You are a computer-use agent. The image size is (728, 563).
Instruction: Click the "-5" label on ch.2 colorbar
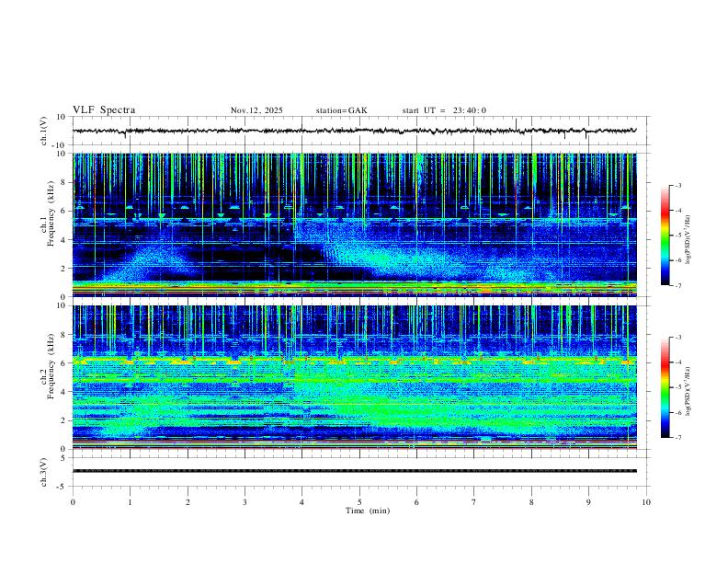(x=677, y=387)
